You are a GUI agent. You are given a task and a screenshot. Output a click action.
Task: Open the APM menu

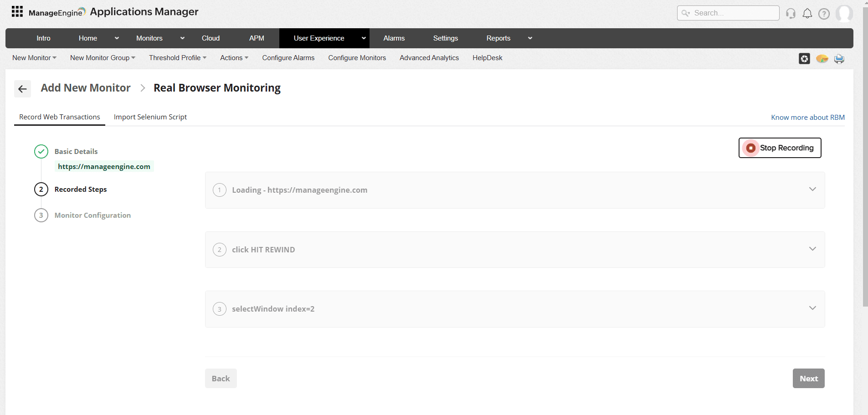pyautogui.click(x=257, y=38)
